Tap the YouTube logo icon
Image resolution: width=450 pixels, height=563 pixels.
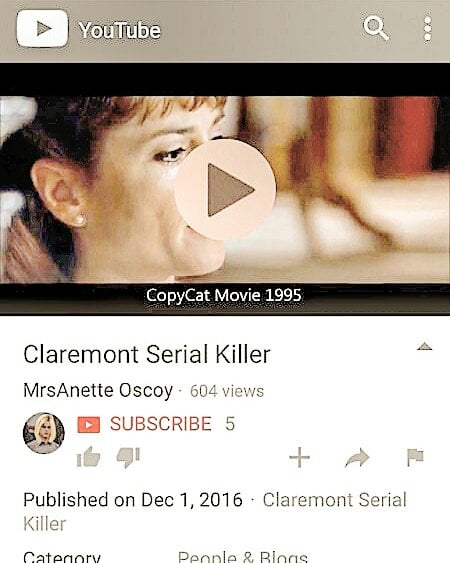point(42,28)
